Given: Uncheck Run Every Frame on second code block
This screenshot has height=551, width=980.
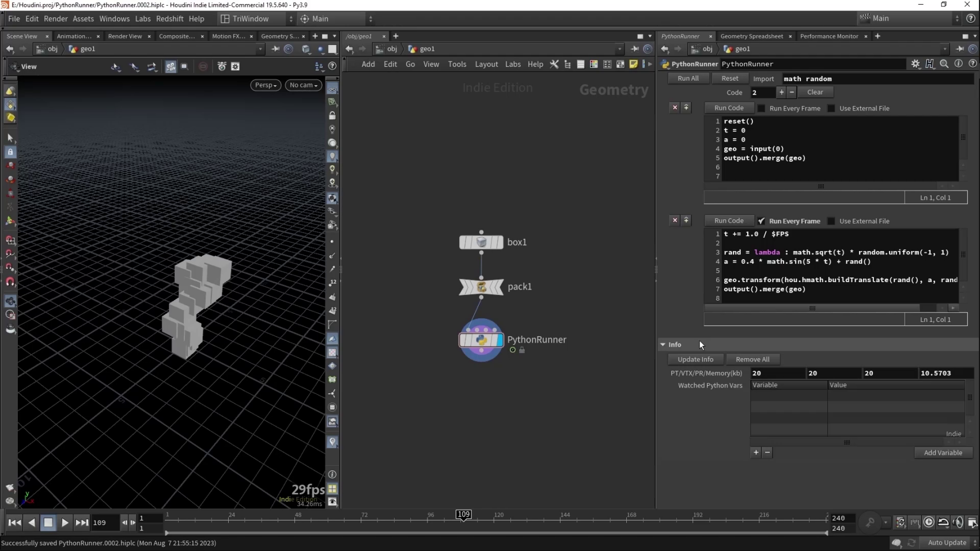Looking at the screenshot, I should 761,221.
